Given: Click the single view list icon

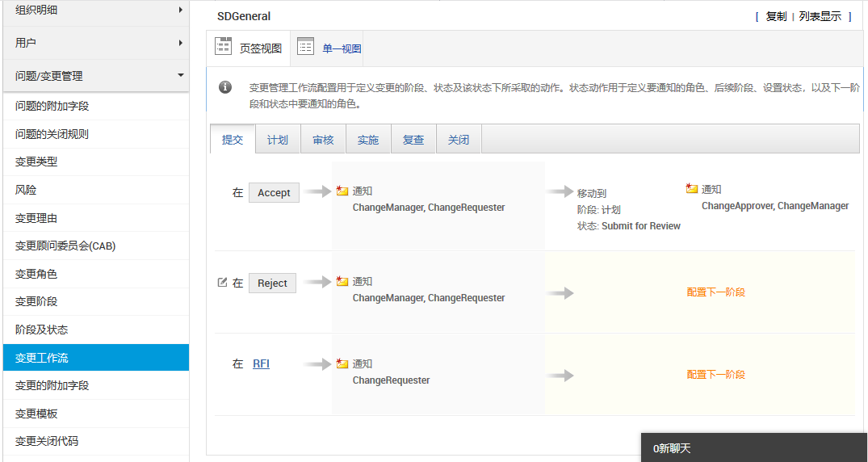Looking at the screenshot, I should pyautogui.click(x=305, y=47).
